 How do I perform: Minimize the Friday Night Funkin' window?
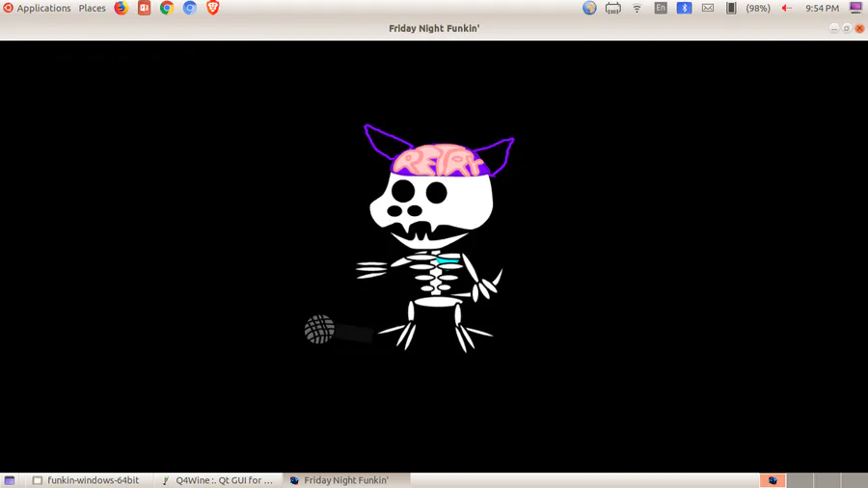click(834, 28)
